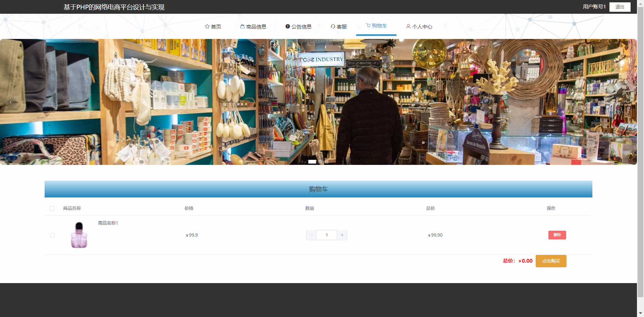
Task: Click the exclamation icon for 公告信息
Action: click(x=287, y=27)
